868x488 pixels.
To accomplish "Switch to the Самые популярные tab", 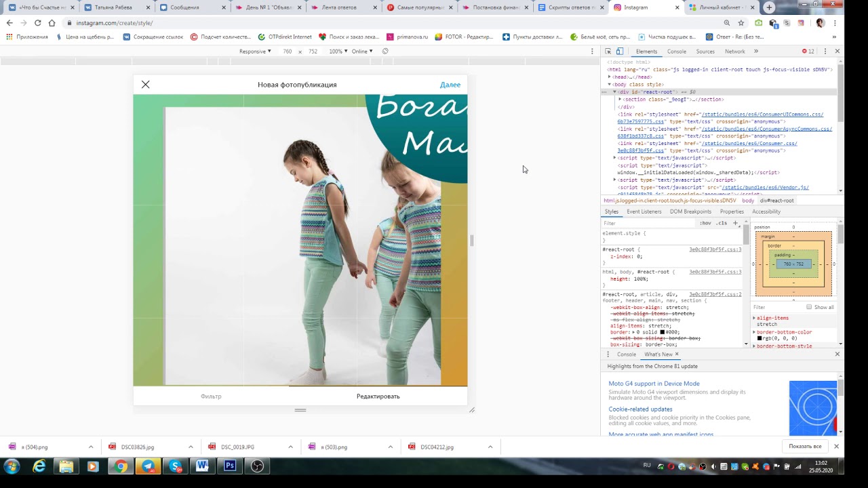I will (420, 7).
